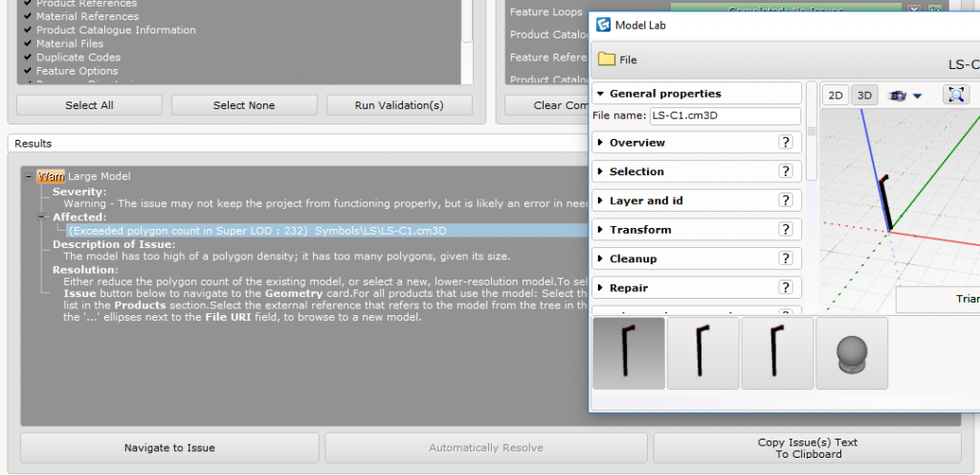The image size is (980, 475).
Task: Open help for Transform section
Action: (x=786, y=230)
